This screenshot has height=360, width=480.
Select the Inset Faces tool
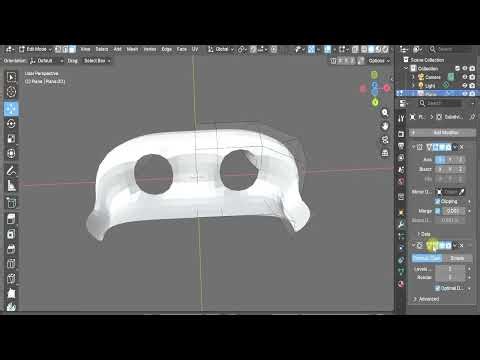(x=11, y=234)
